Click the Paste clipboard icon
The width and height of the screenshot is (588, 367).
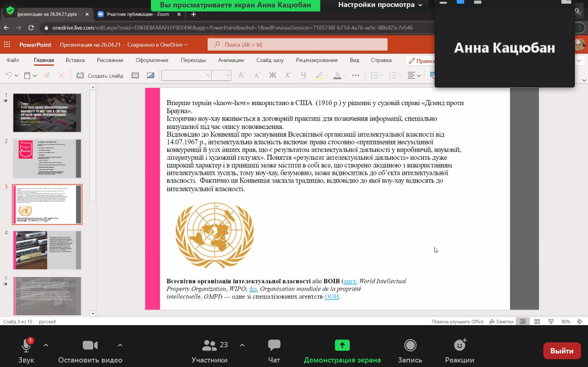pos(27,75)
